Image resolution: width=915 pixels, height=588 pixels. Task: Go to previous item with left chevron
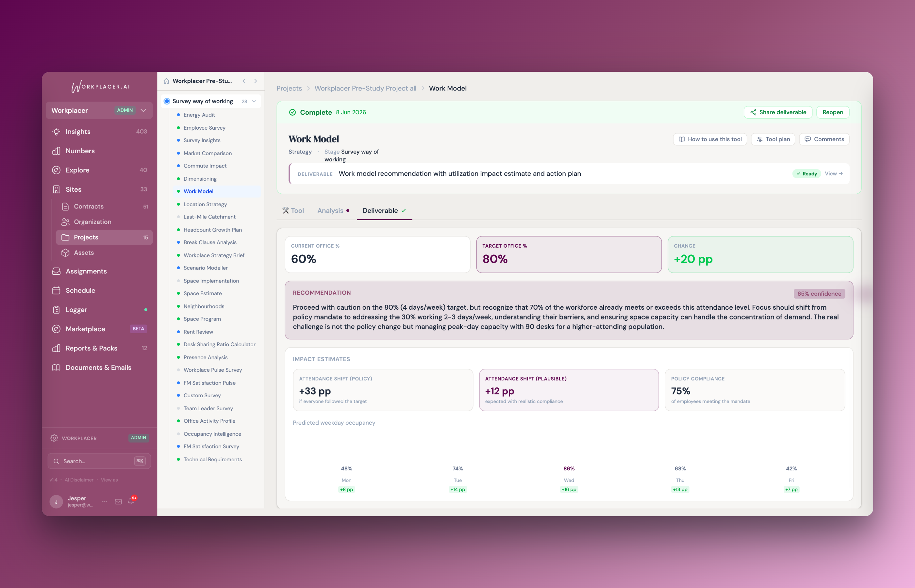point(244,81)
